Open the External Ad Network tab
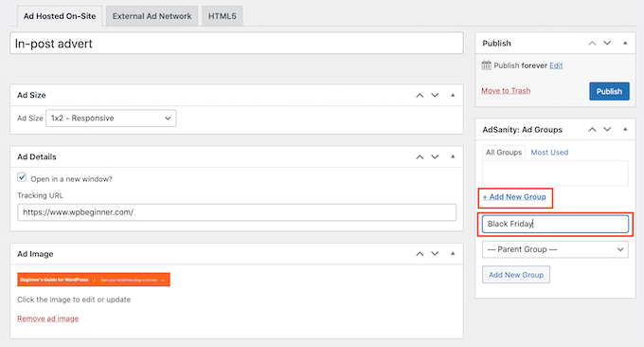644x347 pixels. click(152, 16)
